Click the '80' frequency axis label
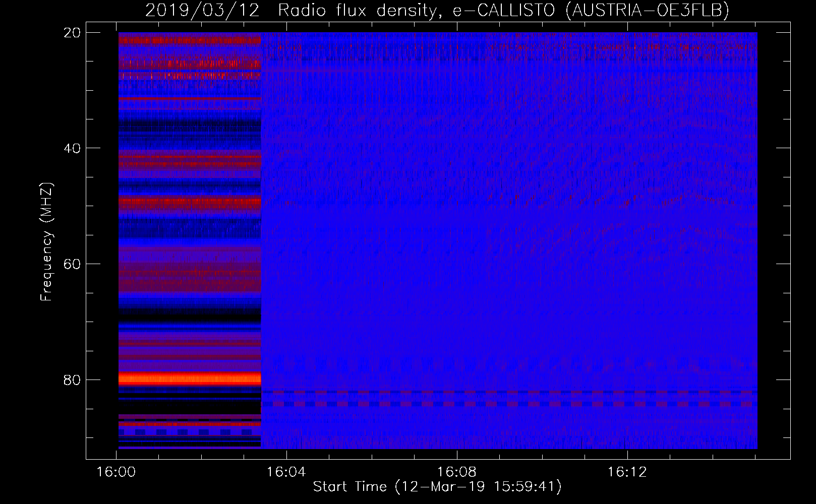816x504 pixels. coord(72,380)
